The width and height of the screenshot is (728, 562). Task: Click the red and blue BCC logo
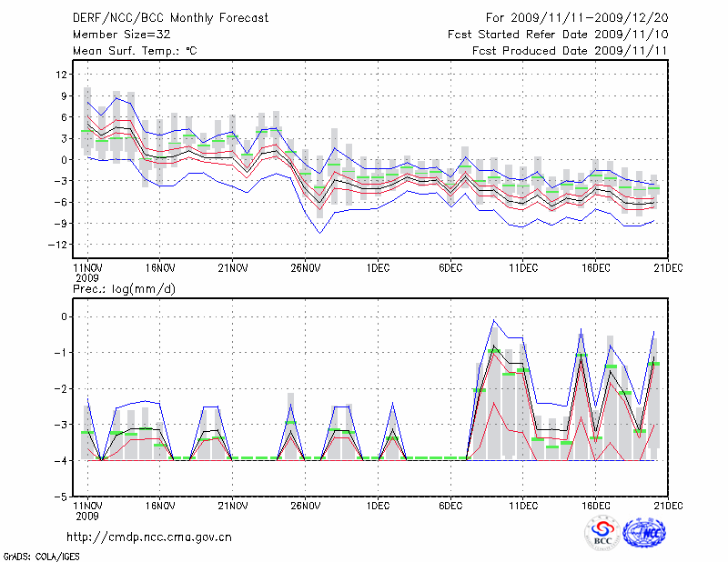[602, 535]
